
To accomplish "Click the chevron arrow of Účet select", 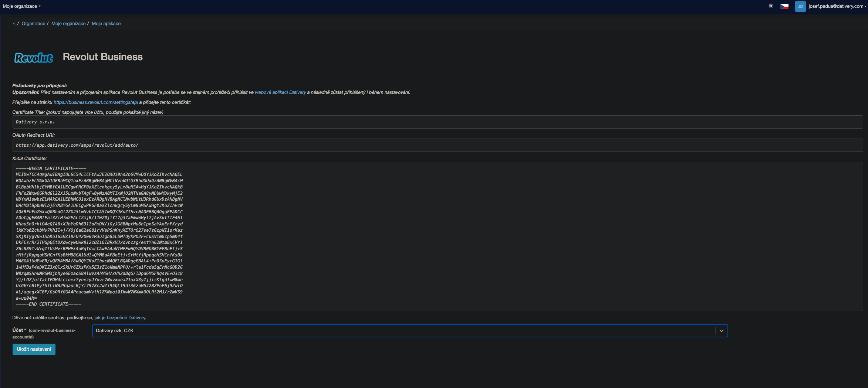I will (721, 331).
